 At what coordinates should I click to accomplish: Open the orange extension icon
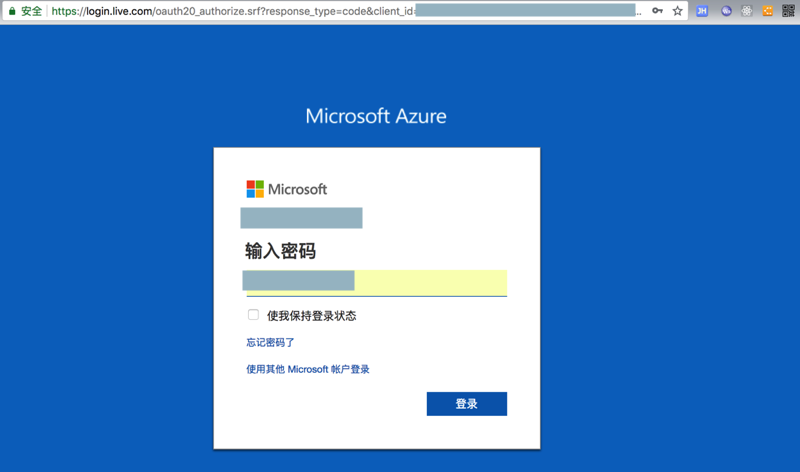point(767,11)
